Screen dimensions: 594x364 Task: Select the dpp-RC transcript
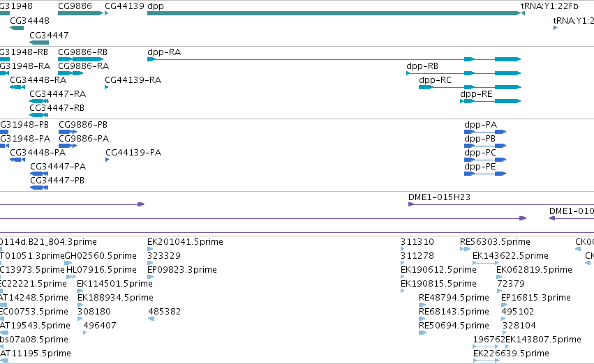470,87
